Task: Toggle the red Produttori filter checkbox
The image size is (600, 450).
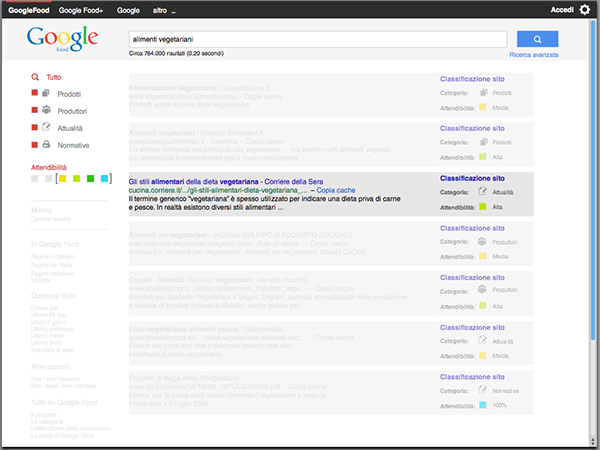Action: point(34,110)
